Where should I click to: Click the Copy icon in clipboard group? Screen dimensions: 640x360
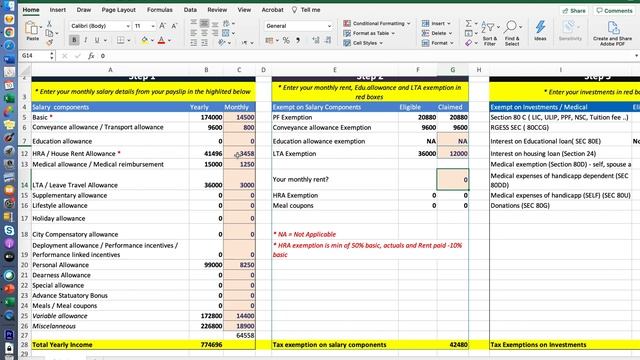point(49,33)
